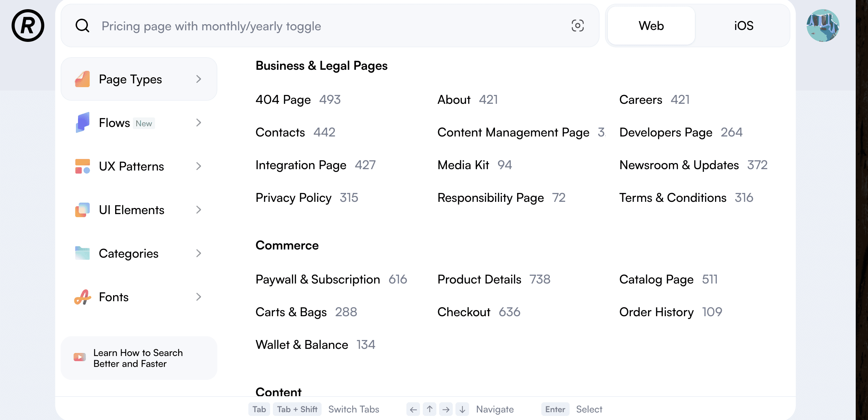This screenshot has height=420, width=868.
Task: Switch platform to iOS
Action: click(743, 26)
